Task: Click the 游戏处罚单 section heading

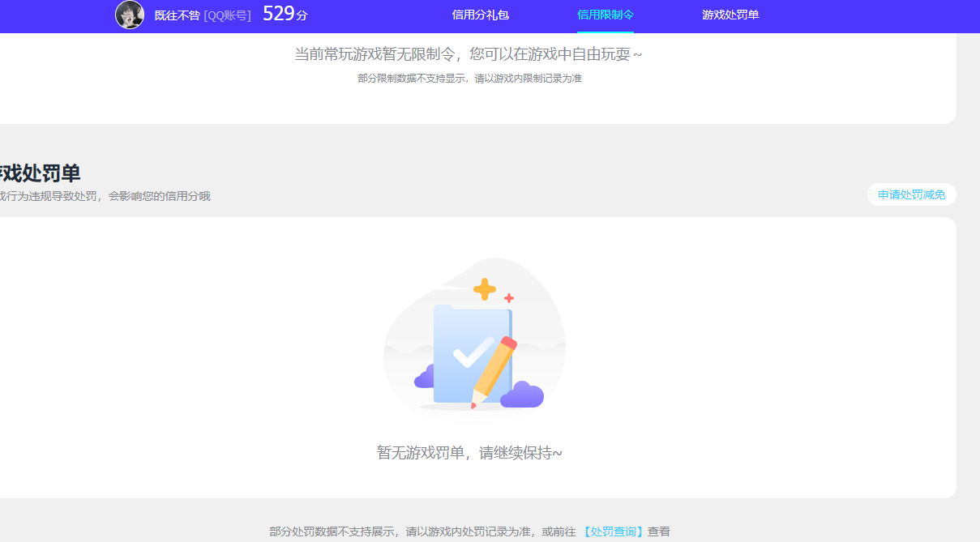Action: (40, 173)
